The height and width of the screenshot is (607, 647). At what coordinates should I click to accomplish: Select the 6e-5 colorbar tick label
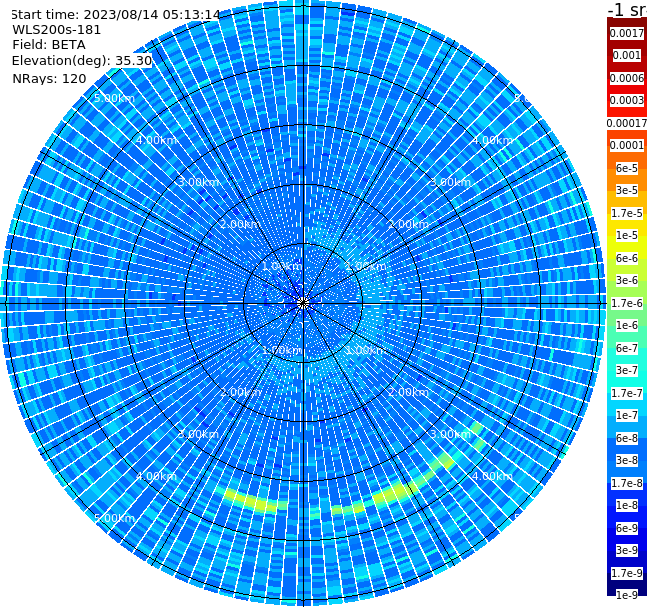point(627,168)
